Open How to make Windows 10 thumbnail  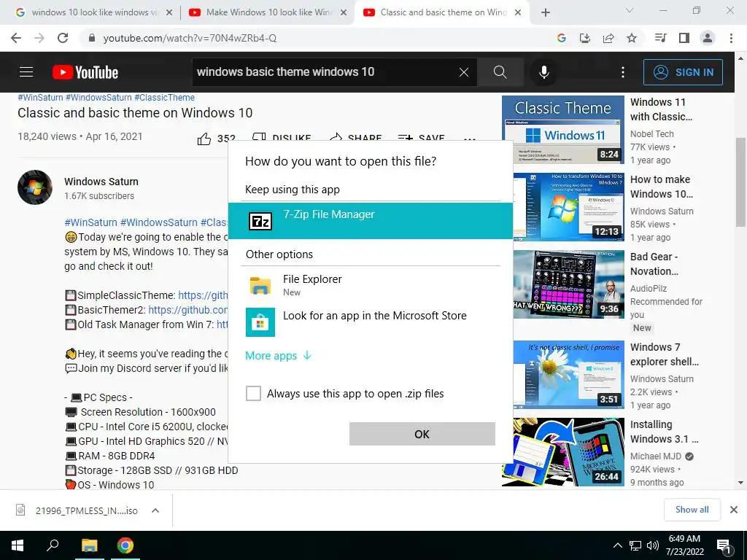[569, 206]
